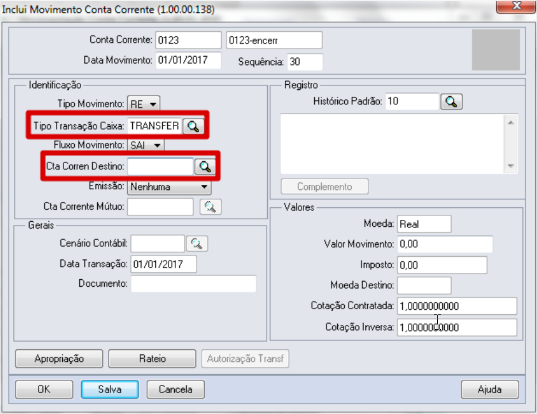Open lookup for Histórico Padrão
Viewport: 537px width, 414px height.
pos(451,102)
